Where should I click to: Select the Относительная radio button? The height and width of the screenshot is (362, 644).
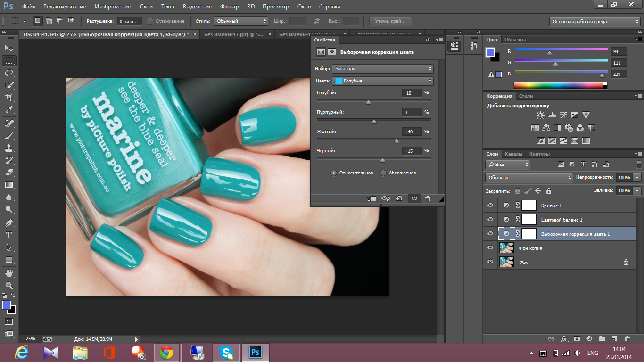pyautogui.click(x=334, y=173)
